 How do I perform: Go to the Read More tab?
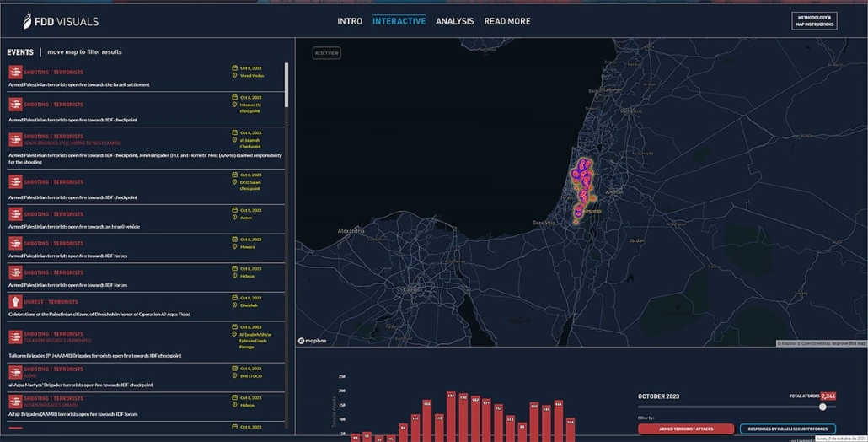click(506, 21)
